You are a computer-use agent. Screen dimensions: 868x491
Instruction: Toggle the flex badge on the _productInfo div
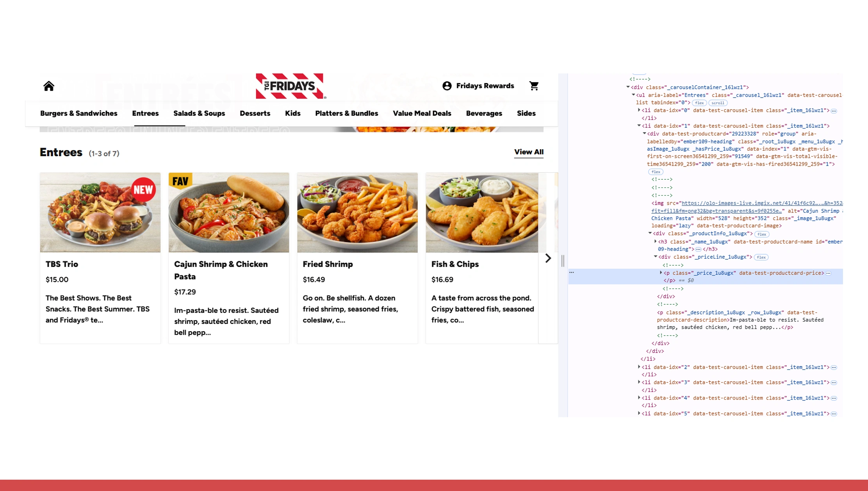761,234
